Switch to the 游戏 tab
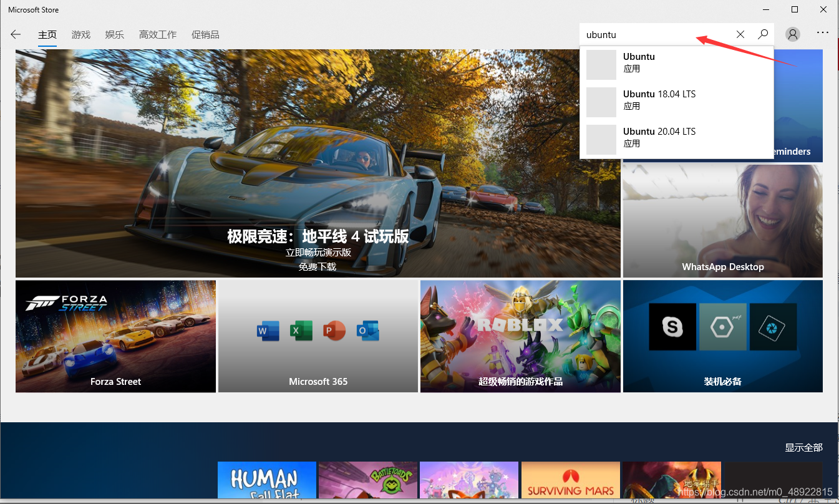The width and height of the screenshot is (839, 504). (x=81, y=35)
